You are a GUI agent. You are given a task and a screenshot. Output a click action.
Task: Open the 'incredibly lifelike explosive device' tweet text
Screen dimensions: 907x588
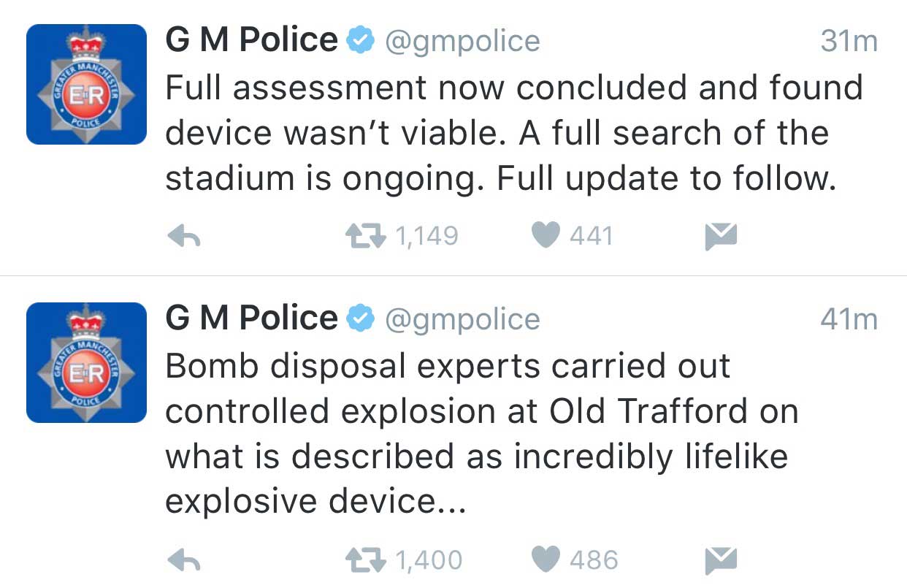click(x=476, y=457)
